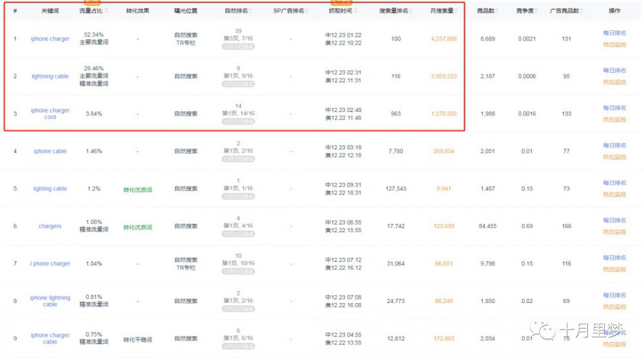Click the 转化优质词 tag in lighting cable row

pyautogui.click(x=138, y=190)
